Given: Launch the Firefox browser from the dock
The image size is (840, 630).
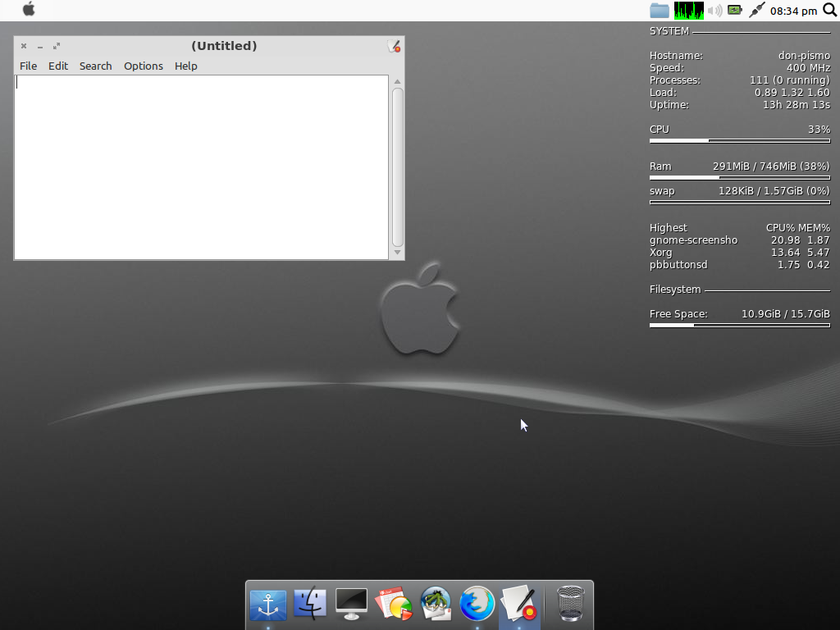Looking at the screenshot, I should pos(477,604).
